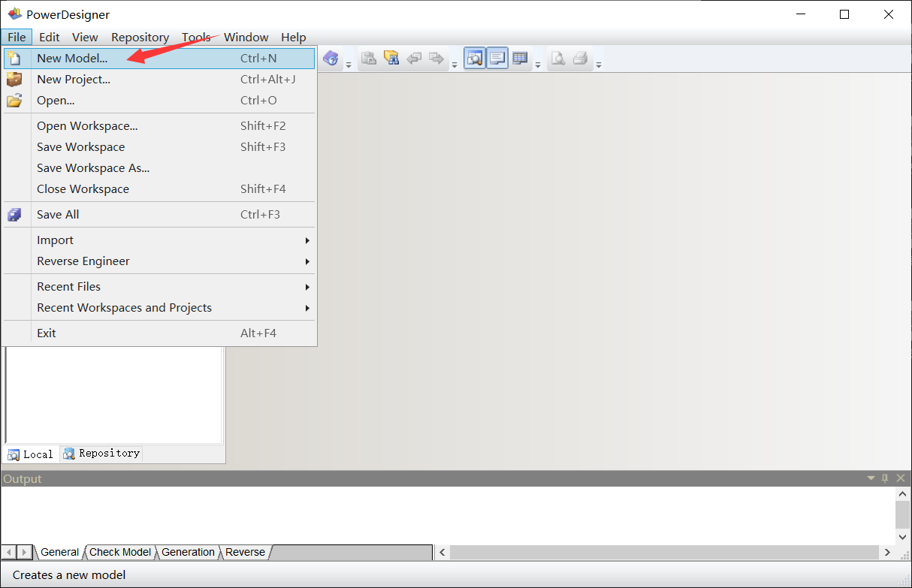
Task: Click output tabs scroll-left arrow
Action: pos(9,552)
